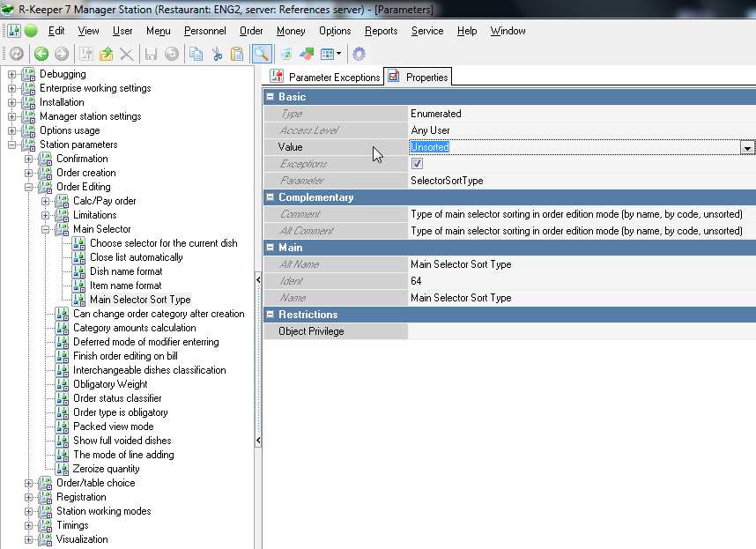Click the up-one-level folder icon
The image size is (756, 549).
point(106,54)
